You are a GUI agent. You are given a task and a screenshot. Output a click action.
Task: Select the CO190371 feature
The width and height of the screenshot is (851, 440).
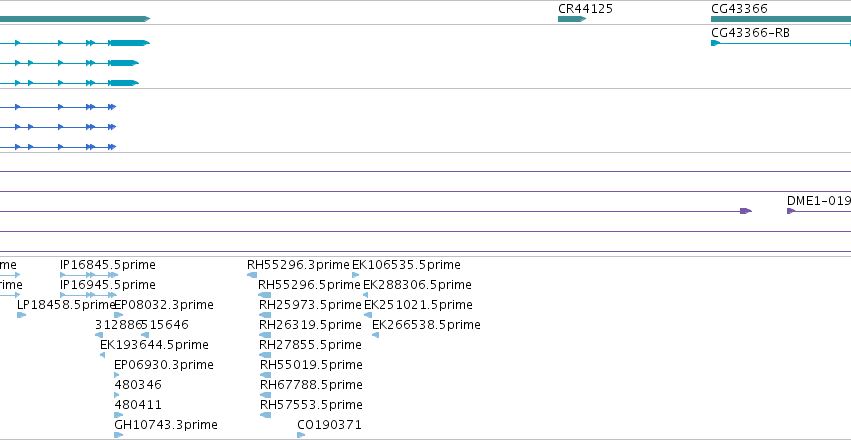(301, 435)
